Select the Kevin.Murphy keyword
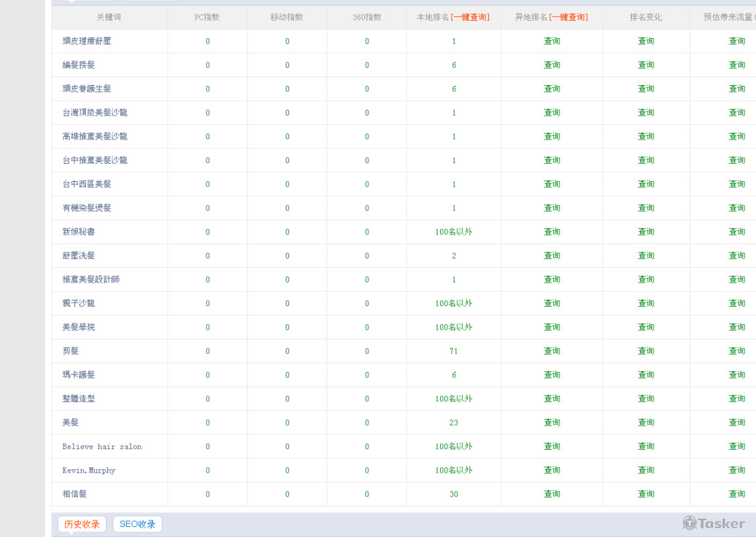This screenshot has height=537, width=756. pos(89,471)
